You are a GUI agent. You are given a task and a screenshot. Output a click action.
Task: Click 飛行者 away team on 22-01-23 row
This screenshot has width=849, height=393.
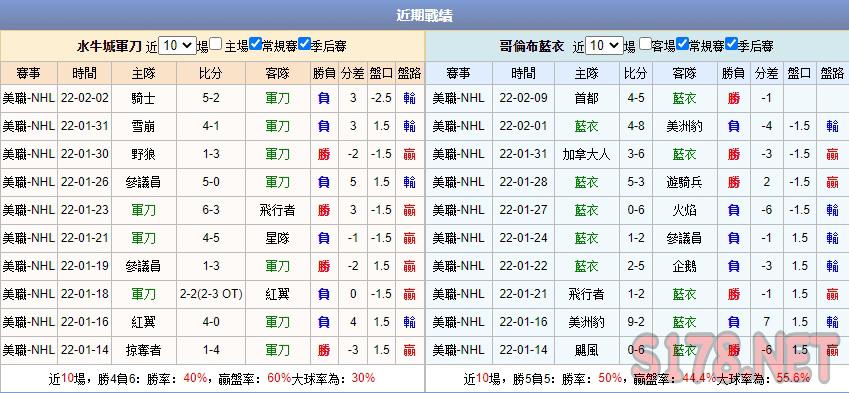click(x=277, y=210)
